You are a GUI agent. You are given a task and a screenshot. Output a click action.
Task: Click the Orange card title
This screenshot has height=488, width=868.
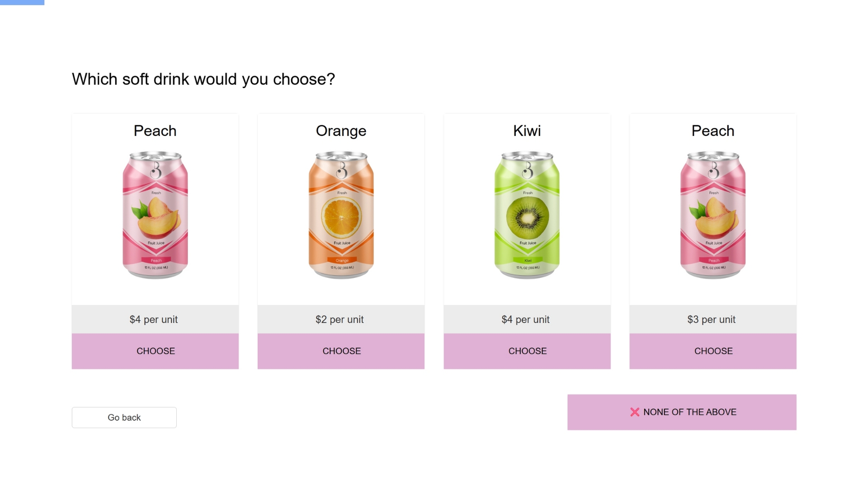pos(341,131)
